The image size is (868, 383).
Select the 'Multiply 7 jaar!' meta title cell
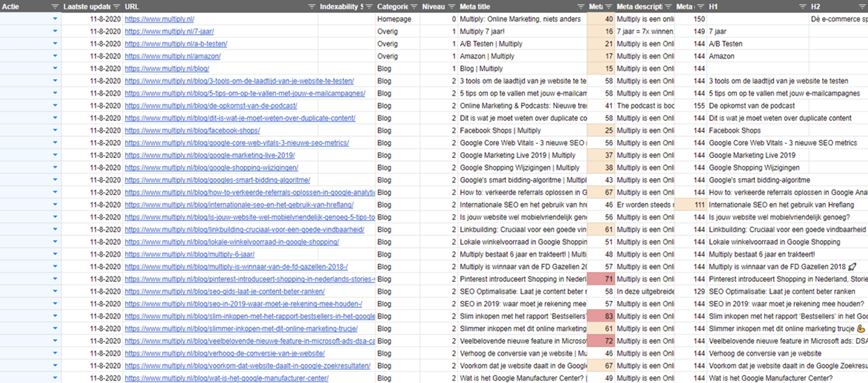click(x=522, y=32)
